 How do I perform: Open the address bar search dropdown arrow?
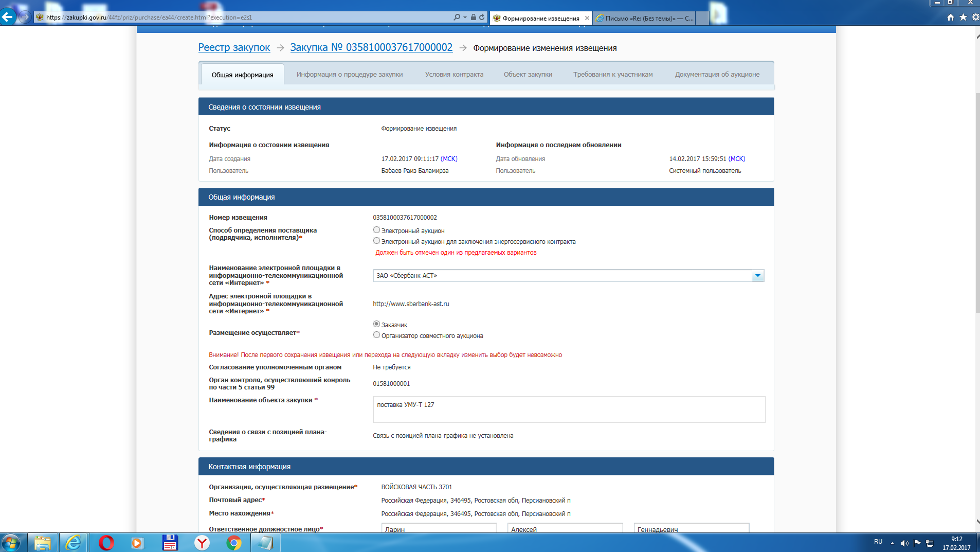(465, 17)
